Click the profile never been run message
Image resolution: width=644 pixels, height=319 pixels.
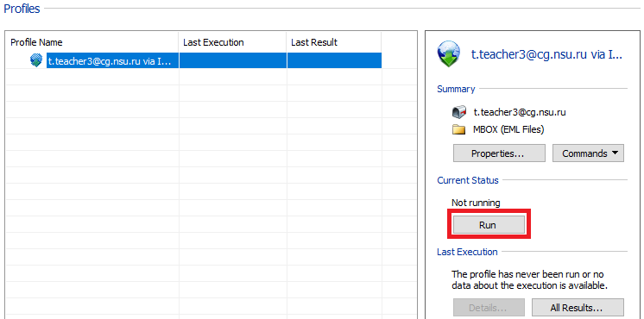click(529, 279)
